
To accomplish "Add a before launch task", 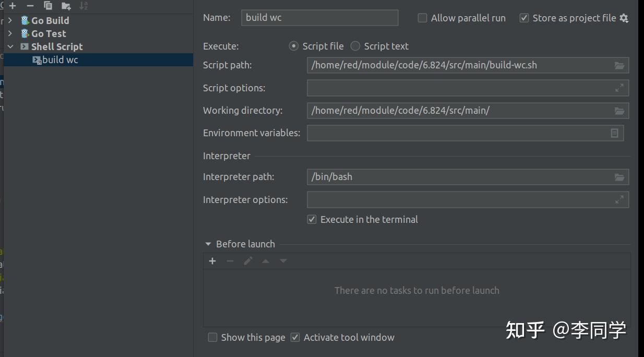I will click(212, 261).
